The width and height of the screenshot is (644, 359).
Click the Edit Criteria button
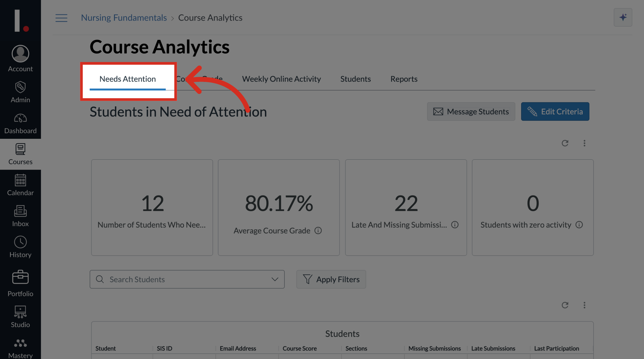pos(555,111)
